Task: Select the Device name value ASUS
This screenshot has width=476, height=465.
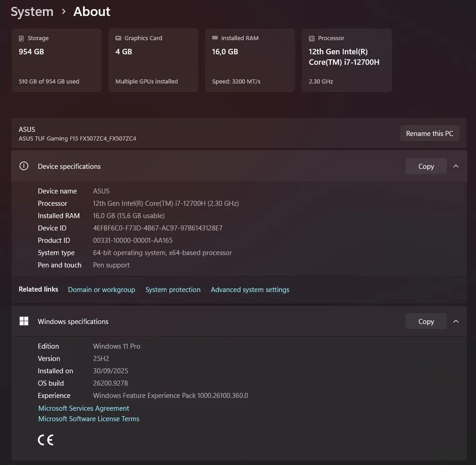Action: tap(101, 191)
